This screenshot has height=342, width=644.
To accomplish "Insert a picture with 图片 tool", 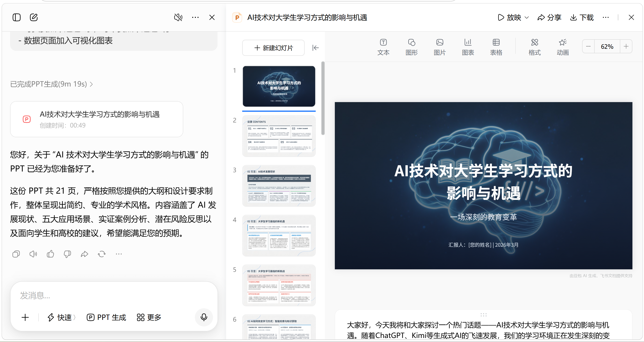I will coord(440,47).
